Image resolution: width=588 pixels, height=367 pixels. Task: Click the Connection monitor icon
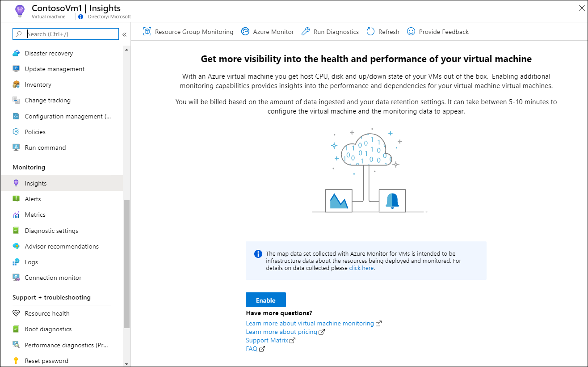click(x=16, y=277)
